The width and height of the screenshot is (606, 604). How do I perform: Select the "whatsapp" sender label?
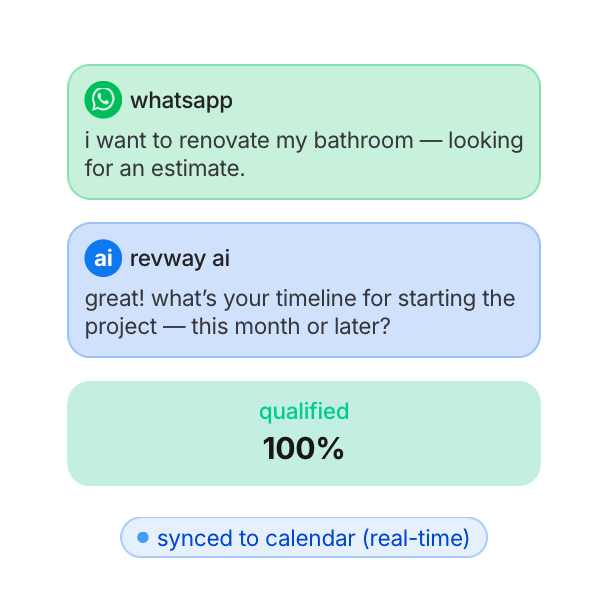(x=181, y=100)
